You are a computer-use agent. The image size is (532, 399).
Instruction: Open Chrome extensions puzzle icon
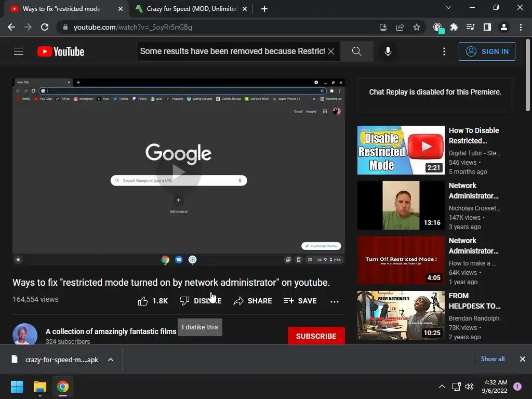point(454,27)
